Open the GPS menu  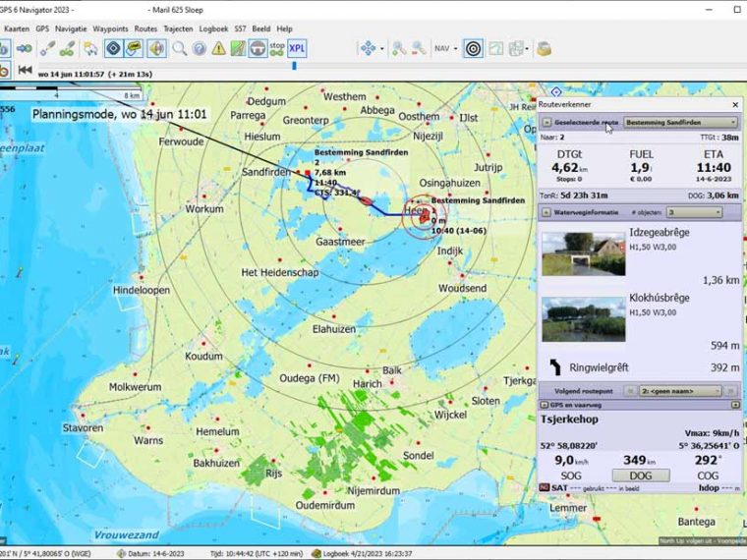pyautogui.click(x=42, y=28)
